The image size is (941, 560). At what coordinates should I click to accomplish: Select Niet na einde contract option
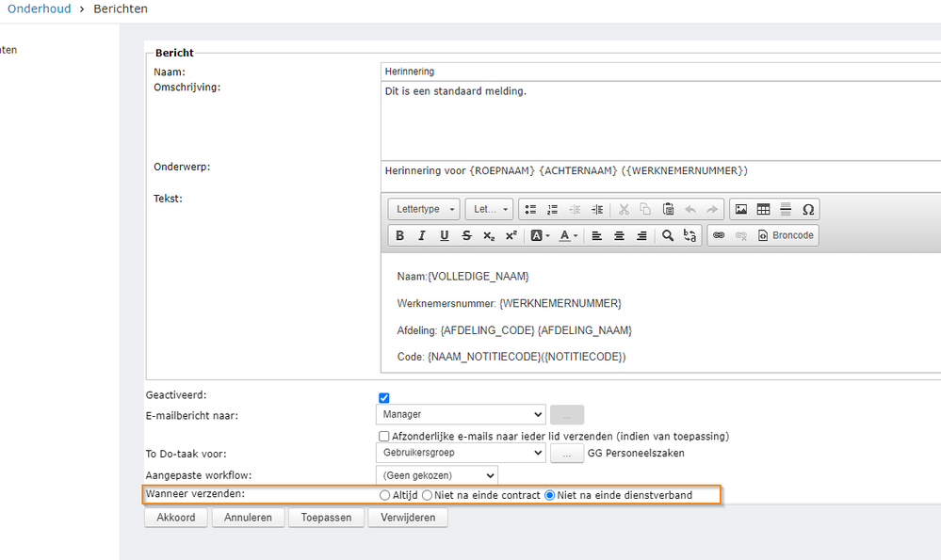click(427, 495)
